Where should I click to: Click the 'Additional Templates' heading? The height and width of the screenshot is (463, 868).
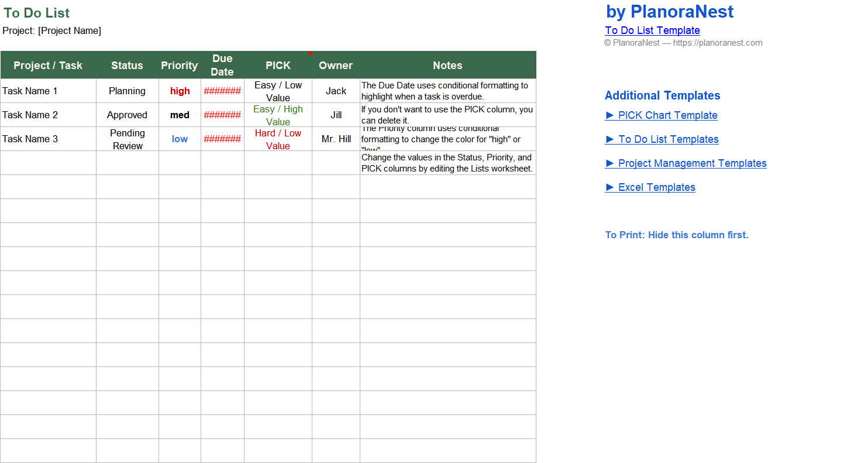click(x=663, y=95)
